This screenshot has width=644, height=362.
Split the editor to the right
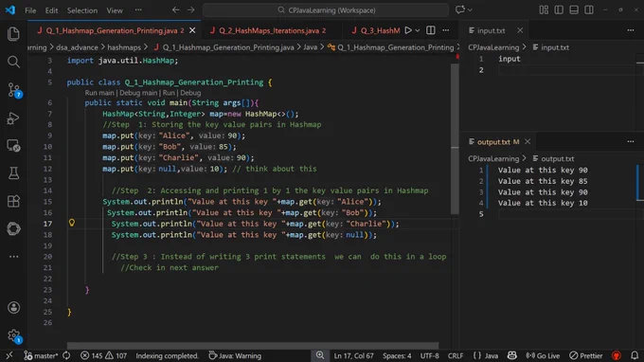tap(430, 30)
